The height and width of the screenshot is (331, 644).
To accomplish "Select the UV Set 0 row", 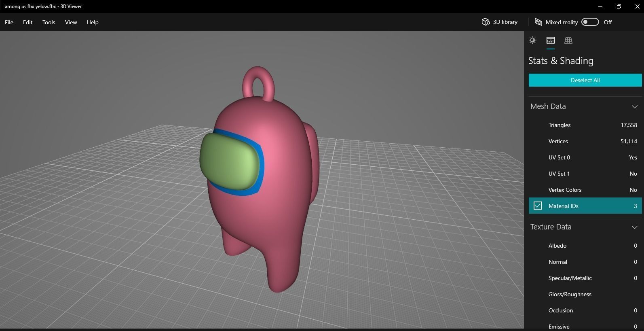I will pos(585,157).
